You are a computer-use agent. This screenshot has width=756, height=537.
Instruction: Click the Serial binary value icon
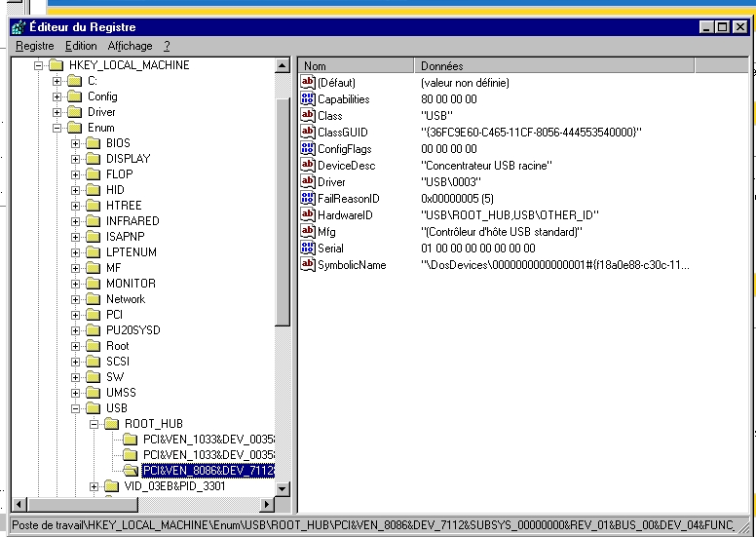pos(308,248)
